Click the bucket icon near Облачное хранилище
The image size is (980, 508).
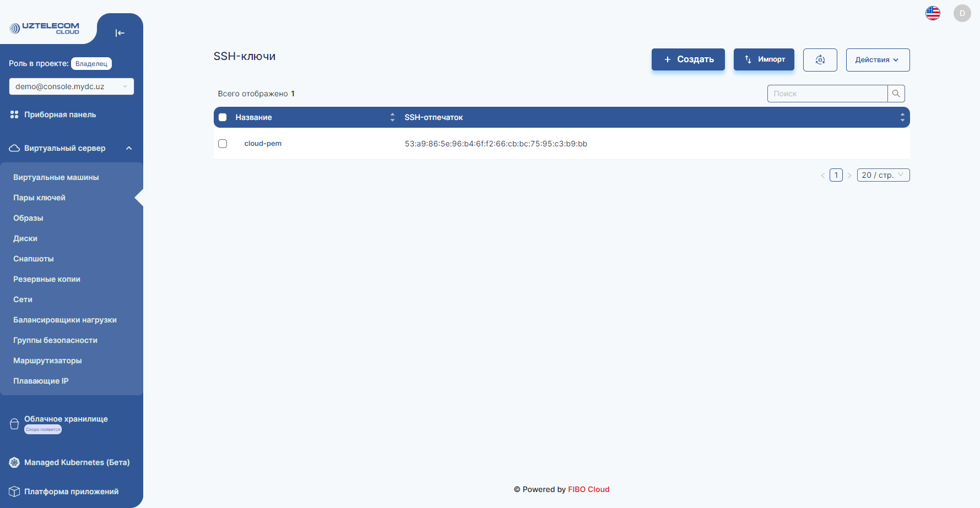(x=13, y=423)
